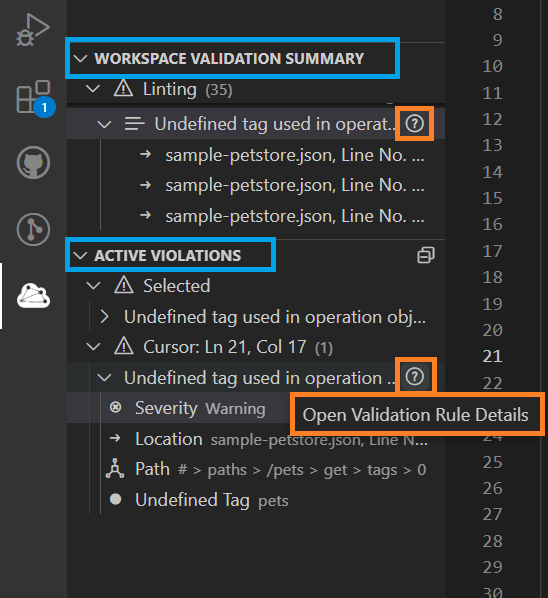The width and height of the screenshot is (548, 598).
Task: Click help icon beside Workspace Summary undefined tag
Action: tap(415, 124)
